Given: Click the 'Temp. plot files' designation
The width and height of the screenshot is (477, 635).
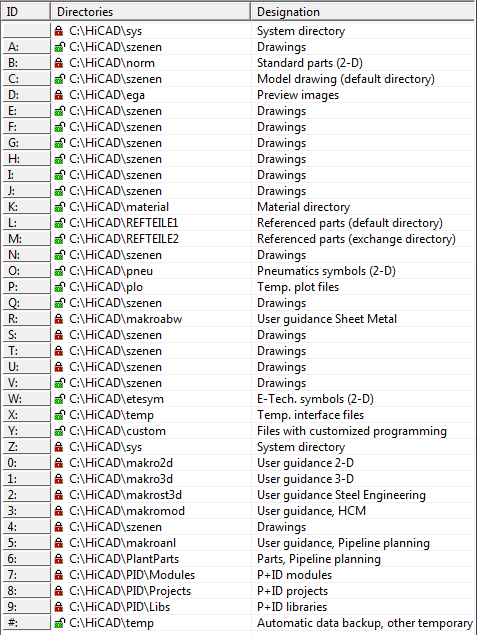Looking at the screenshot, I should click(298, 287).
